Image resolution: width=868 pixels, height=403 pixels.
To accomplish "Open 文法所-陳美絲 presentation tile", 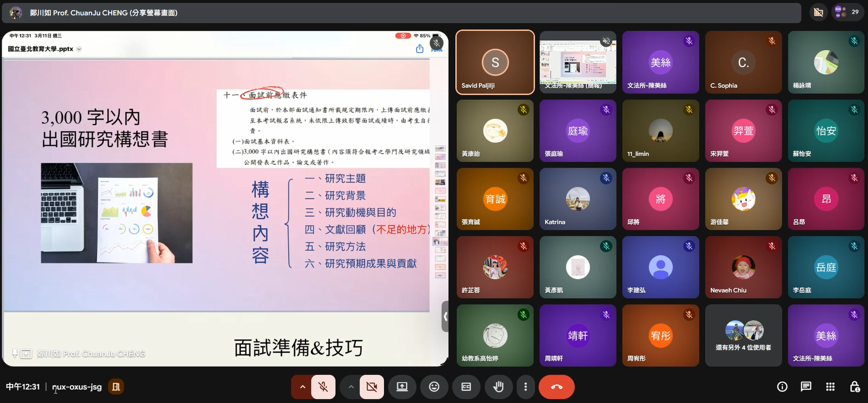I will tap(578, 62).
